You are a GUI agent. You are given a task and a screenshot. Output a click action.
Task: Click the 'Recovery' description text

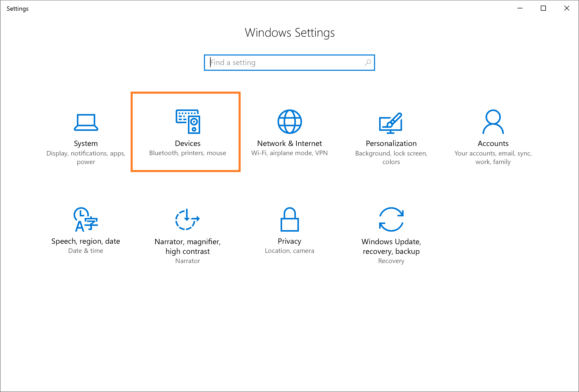pyautogui.click(x=391, y=261)
